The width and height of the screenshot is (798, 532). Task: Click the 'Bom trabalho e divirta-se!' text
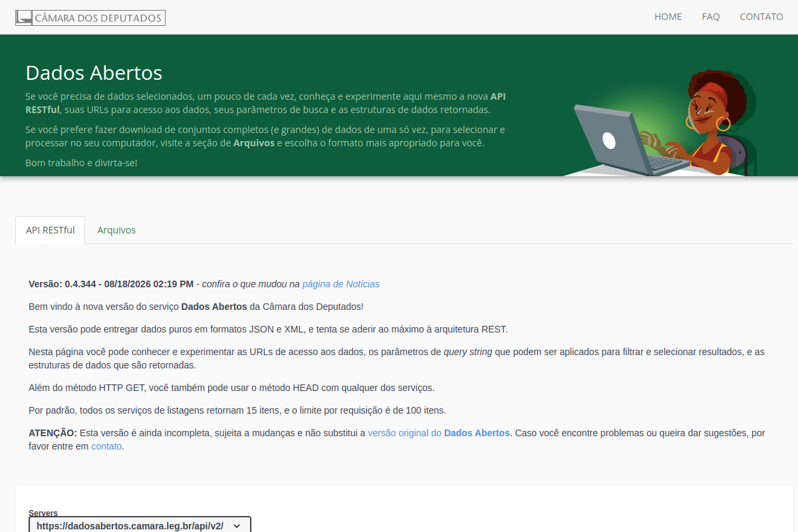click(x=81, y=162)
